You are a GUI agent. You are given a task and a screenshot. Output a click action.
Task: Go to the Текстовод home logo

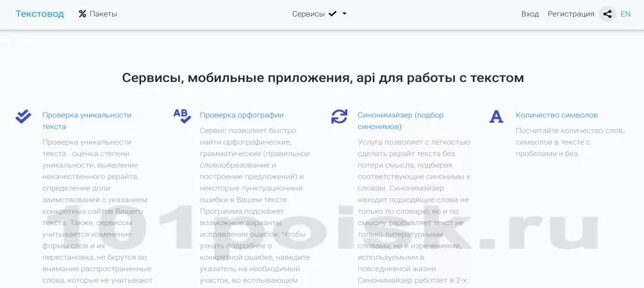coord(40,13)
